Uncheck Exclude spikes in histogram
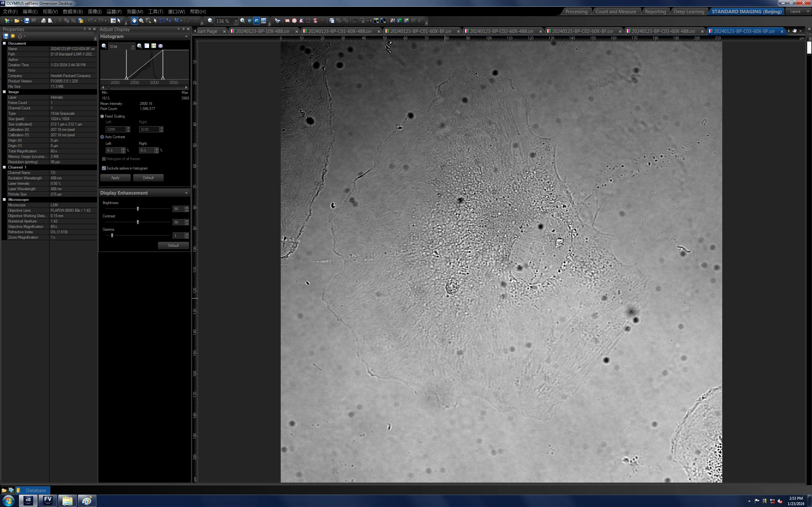This screenshot has width=812, height=507. click(x=104, y=168)
